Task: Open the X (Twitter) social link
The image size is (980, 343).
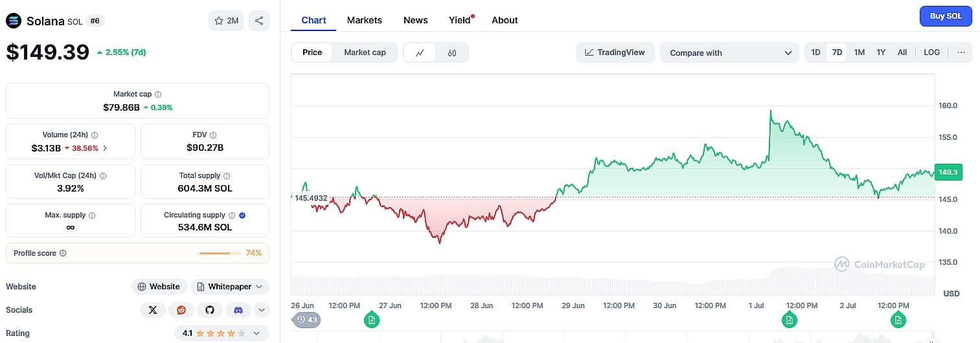Action: pyautogui.click(x=153, y=310)
